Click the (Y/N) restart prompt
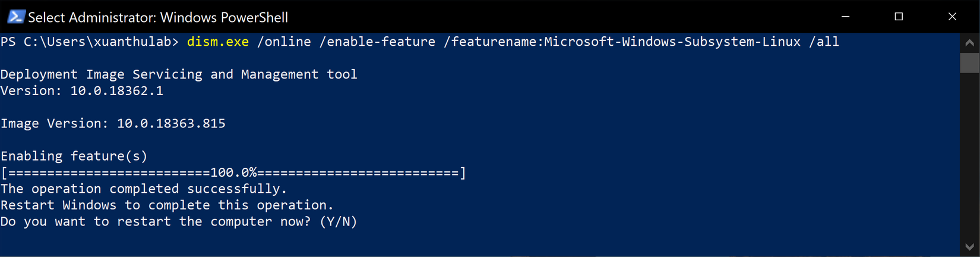The image size is (980, 257). click(339, 221)
